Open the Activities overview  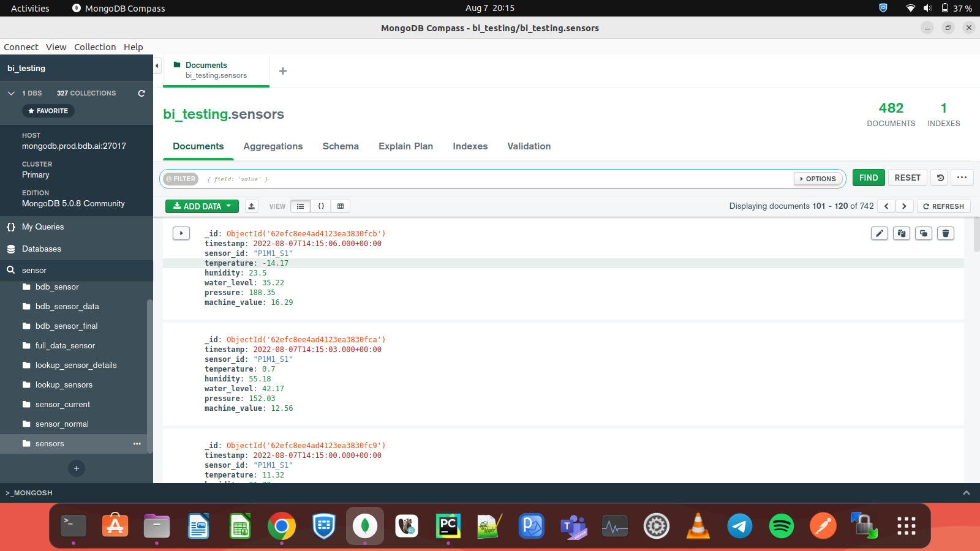point(30,8)
